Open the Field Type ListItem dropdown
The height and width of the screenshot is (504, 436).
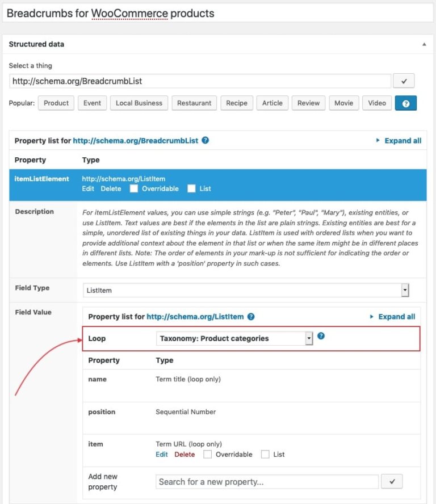246,290
